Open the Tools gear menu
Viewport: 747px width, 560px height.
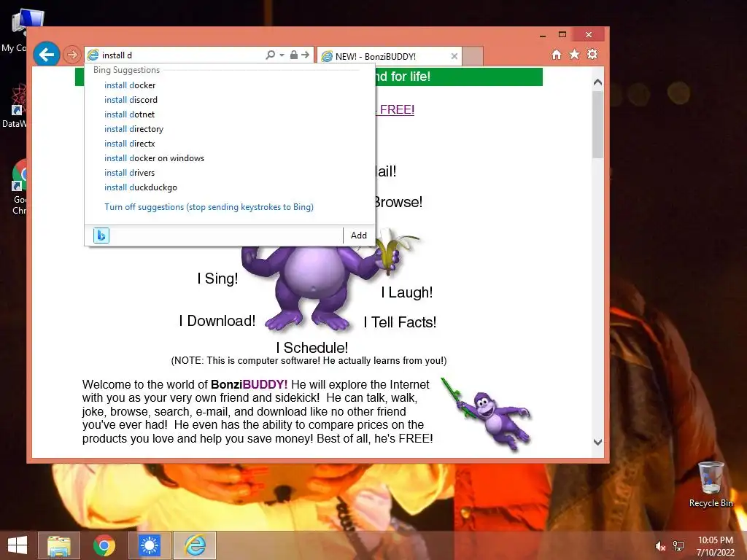point(592,54)
